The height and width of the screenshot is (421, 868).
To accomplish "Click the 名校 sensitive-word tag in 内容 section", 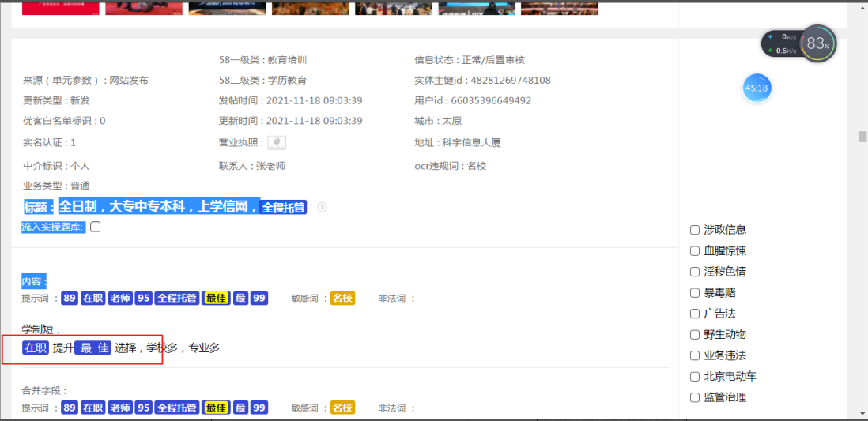I will (x=342, y=299).
